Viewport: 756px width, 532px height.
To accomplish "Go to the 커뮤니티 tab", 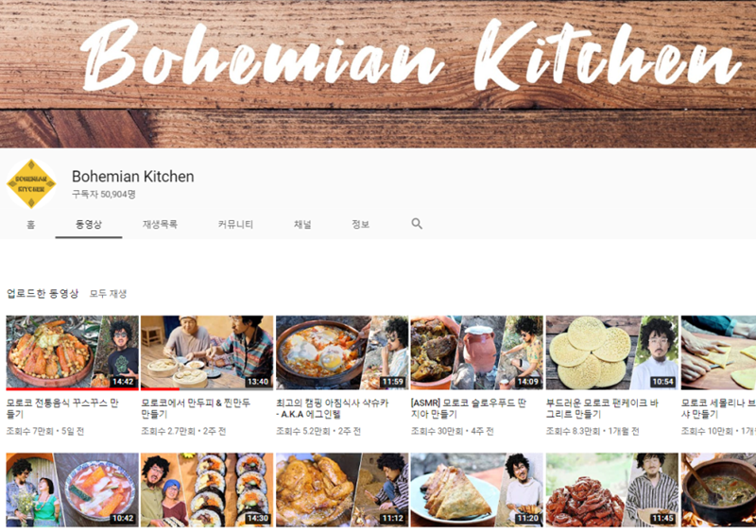I will click(x=235, y=224).
